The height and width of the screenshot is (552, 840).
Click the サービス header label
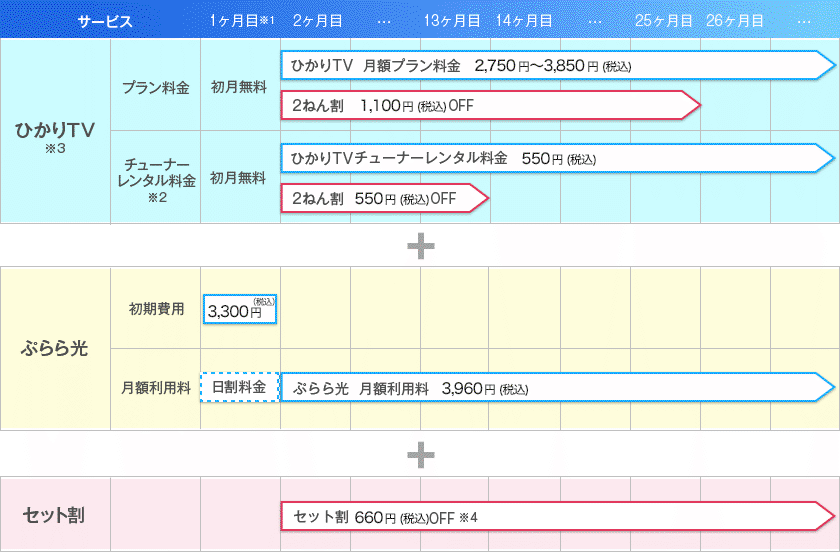[x=104, y=21]
